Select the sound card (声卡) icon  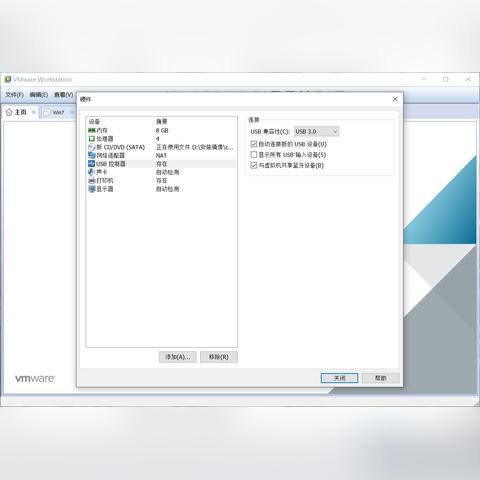92,172
